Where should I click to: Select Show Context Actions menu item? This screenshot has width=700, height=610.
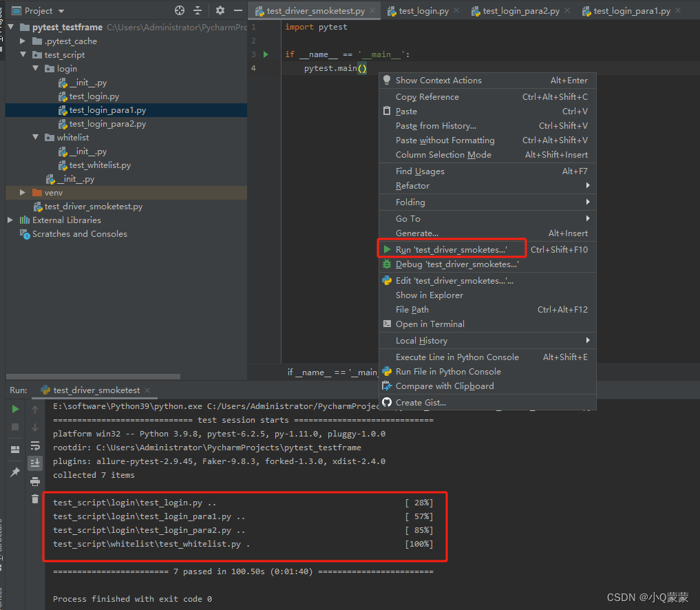pyautogui.click(x=487, y=81)
